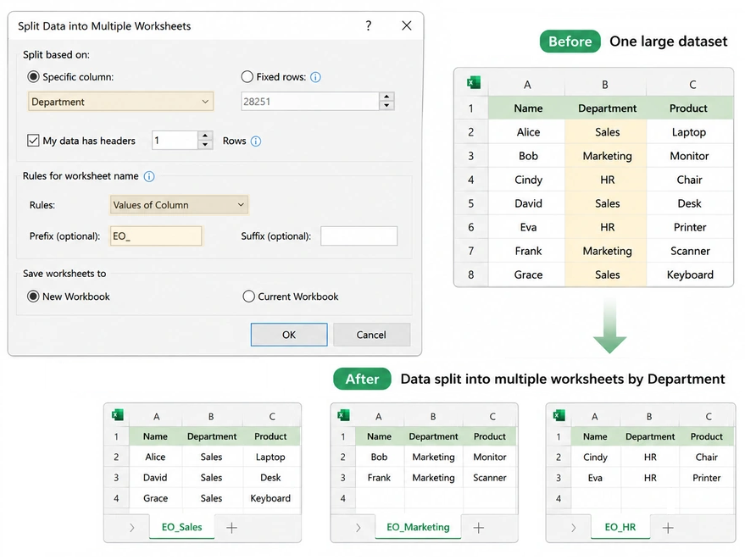Click the header rows count field
The width and height of the screenshot is (745, 560).
click(175, 140)
